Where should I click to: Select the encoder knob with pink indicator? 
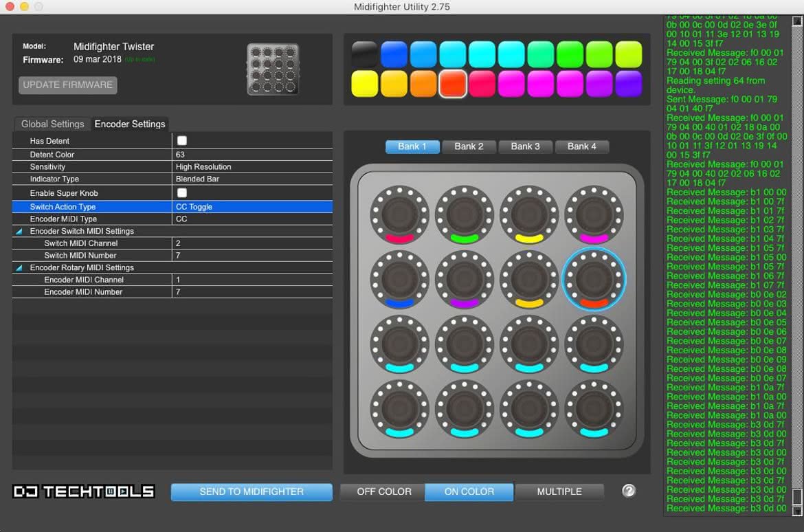pos(399,214)
